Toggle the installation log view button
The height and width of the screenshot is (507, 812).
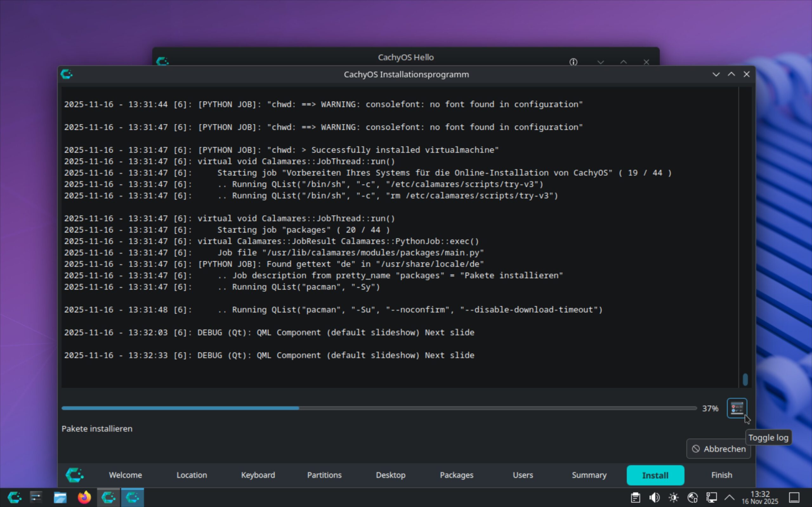tap(737, 408)
